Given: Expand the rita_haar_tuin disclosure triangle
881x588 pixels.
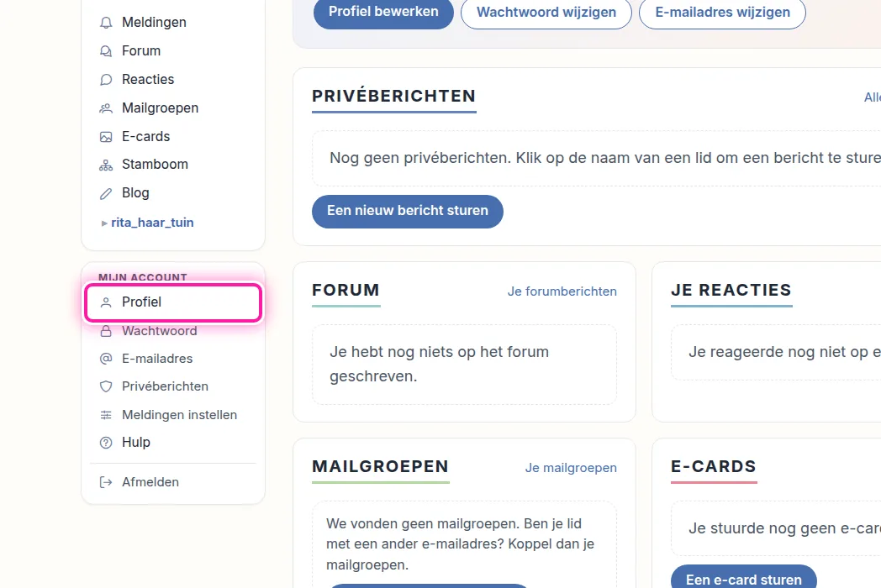Looking at the screenshot, I should click(104, 223).
